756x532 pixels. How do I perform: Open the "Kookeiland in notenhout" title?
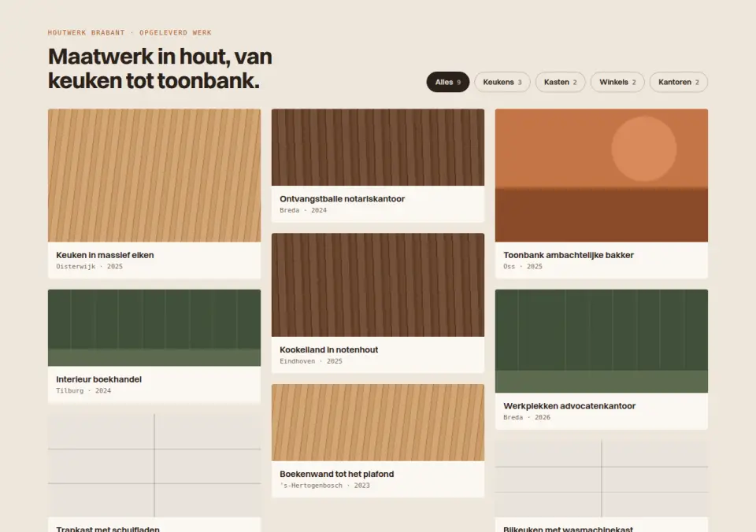point(329,349)
